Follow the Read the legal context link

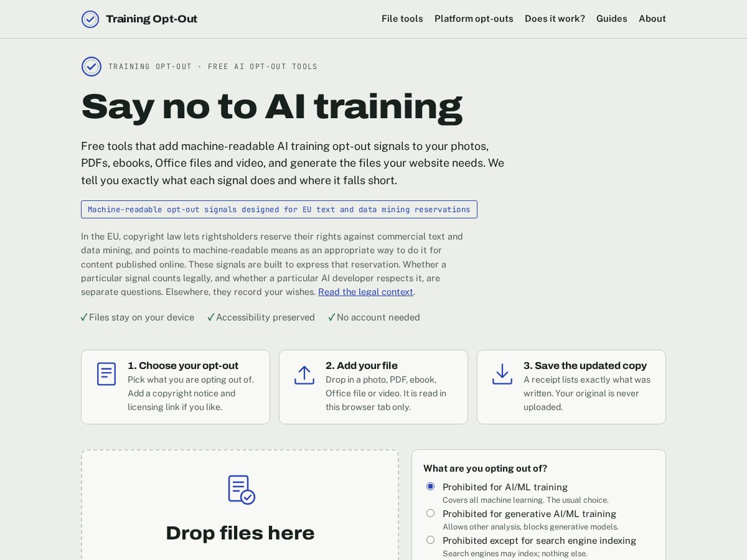[365, 292]
